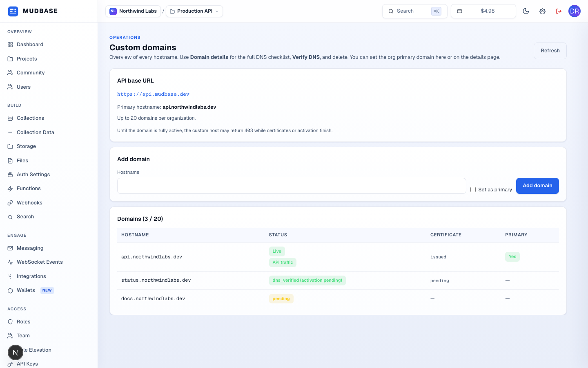Click the Collection Data list icon
Image resolution: width=588 pixels, height=368 pixels.
pos(10,132)
